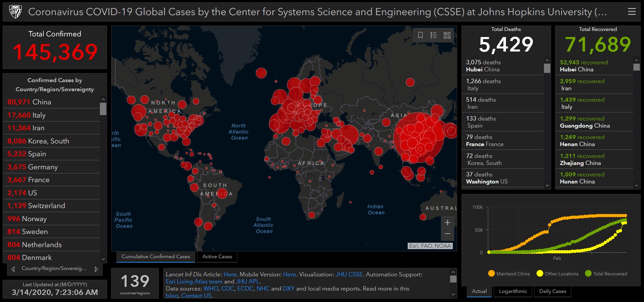Click down arrow of info text scrollbar
This screenshot has height=302, width=644.
click(x=453, y=294)
